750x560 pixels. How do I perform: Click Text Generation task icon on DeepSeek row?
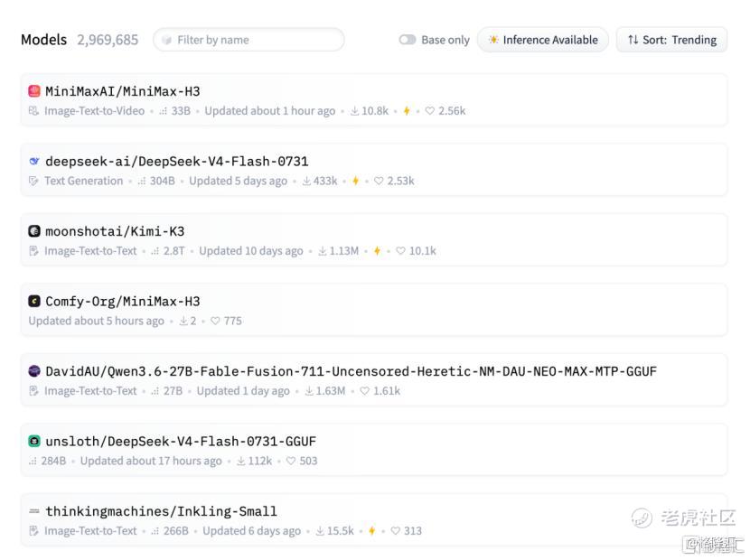coord(33,181)
